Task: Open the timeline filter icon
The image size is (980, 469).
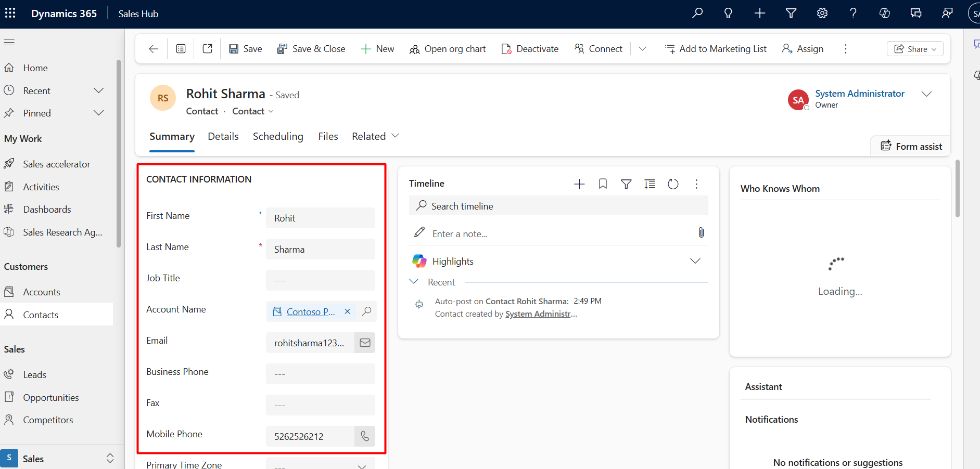Action: (626, 184)
